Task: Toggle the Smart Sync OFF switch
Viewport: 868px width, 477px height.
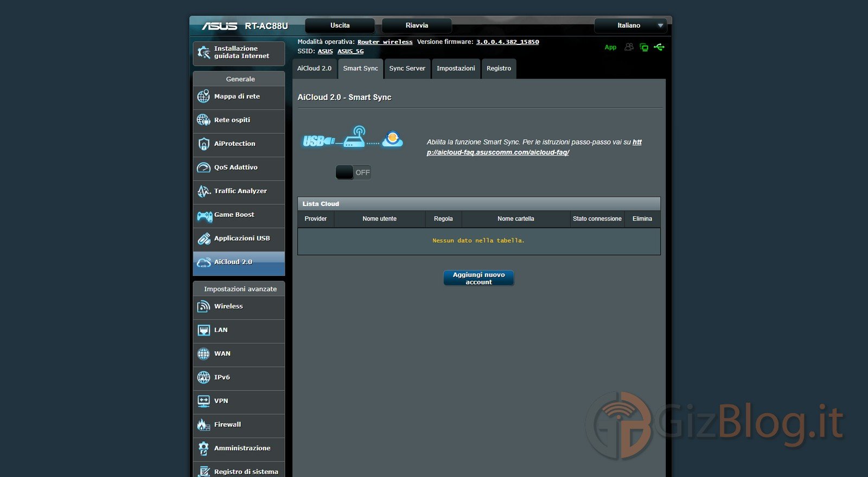Action: click(353, 172)
